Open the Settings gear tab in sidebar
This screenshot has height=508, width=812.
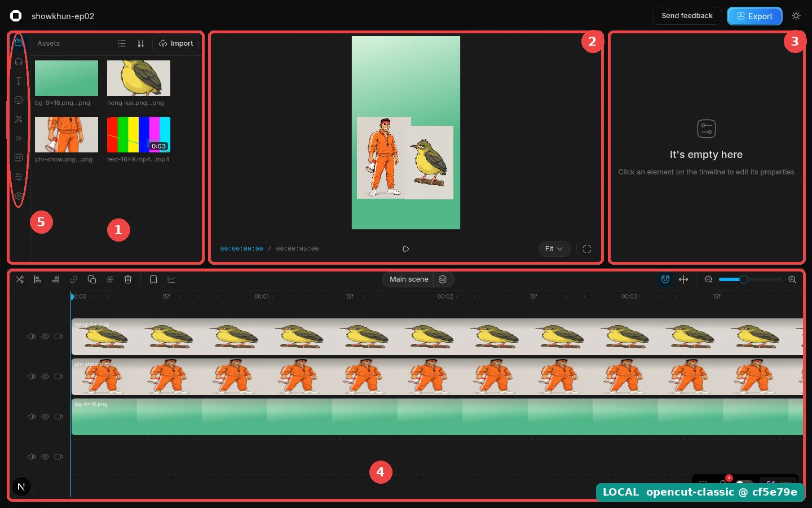pos(19,196)
